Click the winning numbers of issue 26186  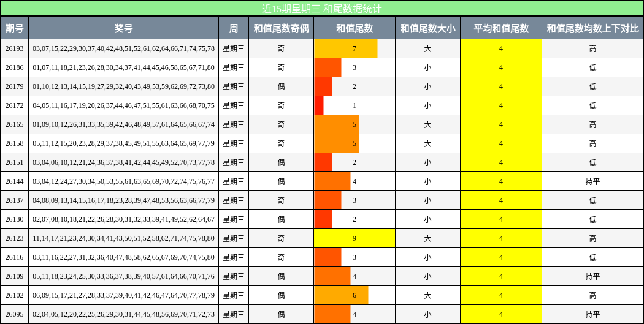click(124, 67)
